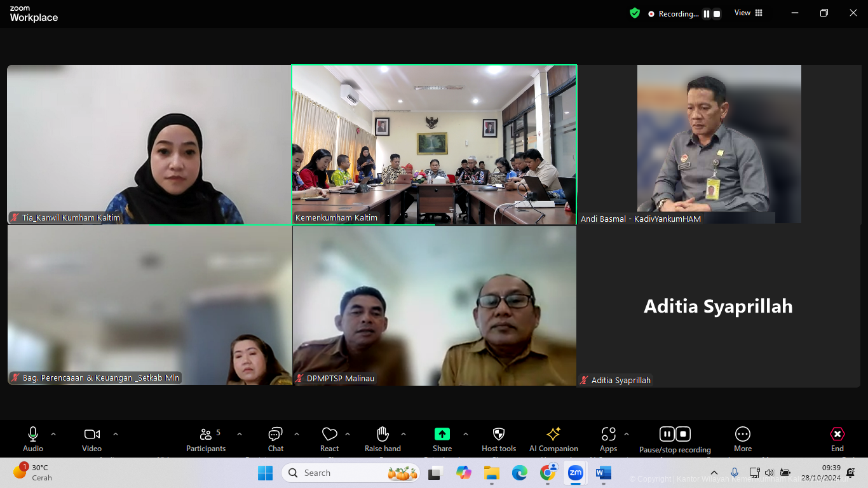Open the View layout menu
The width and height of the screenshot is (868, 488).
(748, 13)
